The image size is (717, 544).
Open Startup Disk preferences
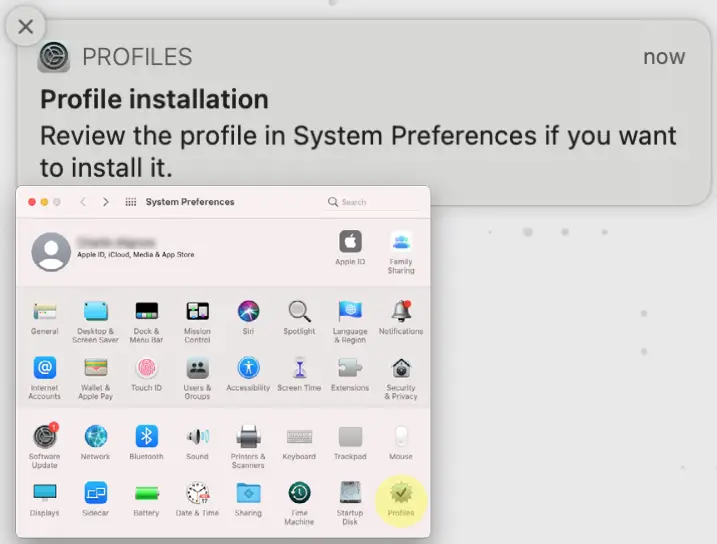pyautogui.click(x=350, y=502)
